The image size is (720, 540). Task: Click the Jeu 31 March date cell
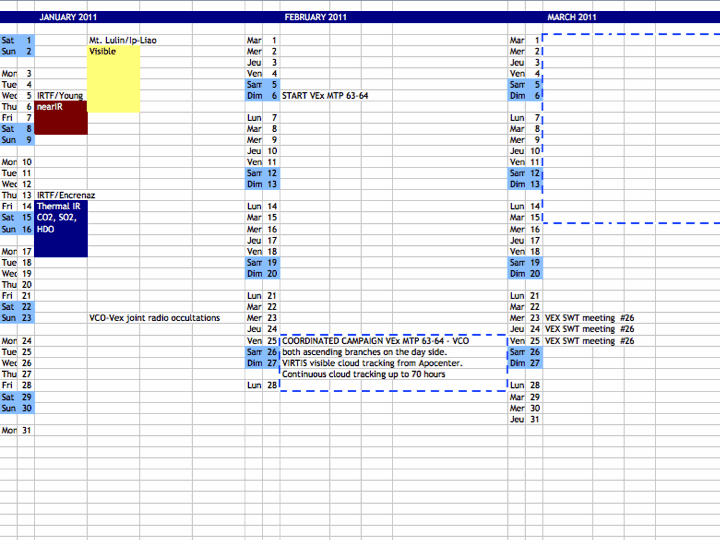[x=525, y=419]
